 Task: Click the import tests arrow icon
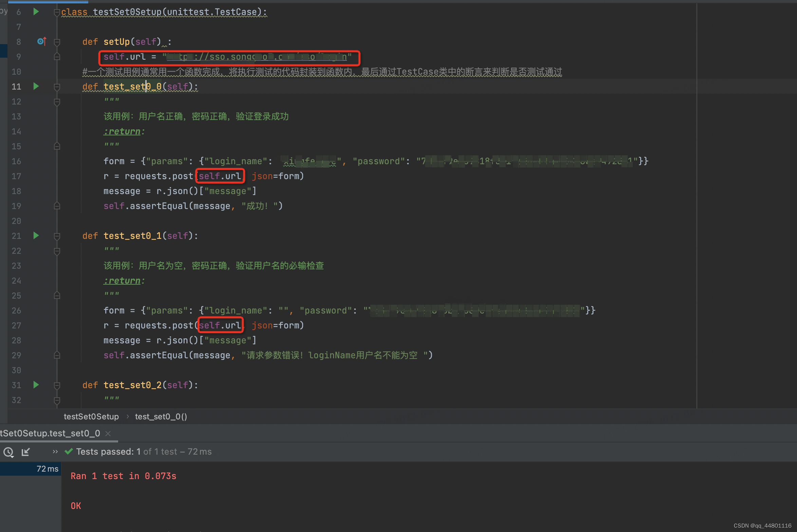coord(26,452)
